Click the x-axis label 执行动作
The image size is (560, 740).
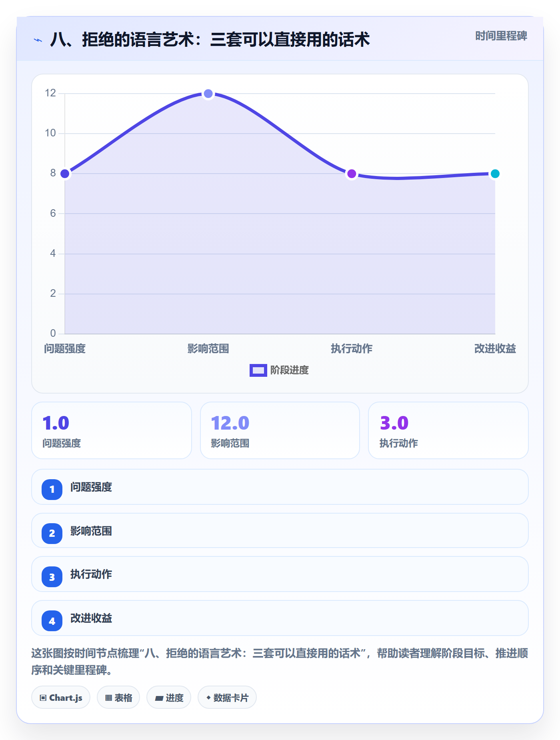(x=352, y=349)
